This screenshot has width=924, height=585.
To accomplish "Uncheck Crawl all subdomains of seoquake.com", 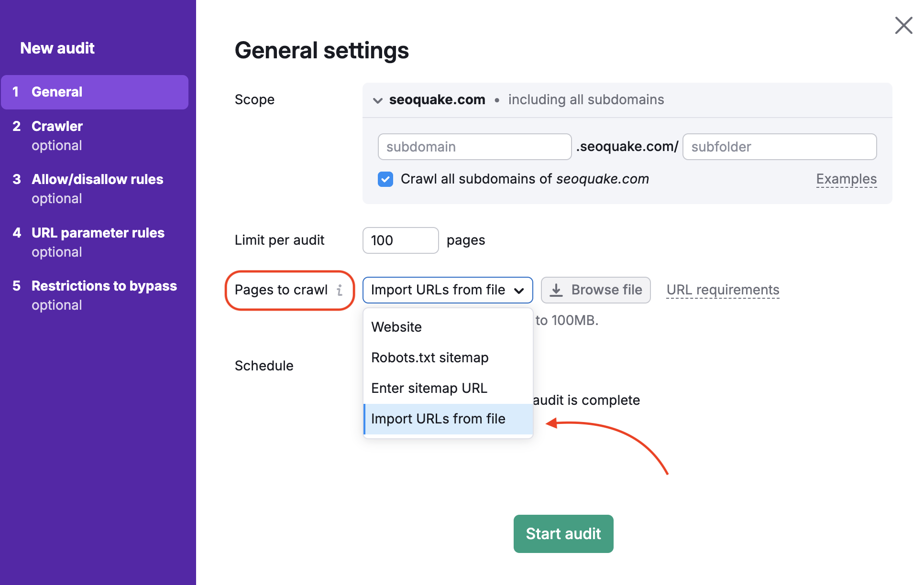I will tap(385, 179).
